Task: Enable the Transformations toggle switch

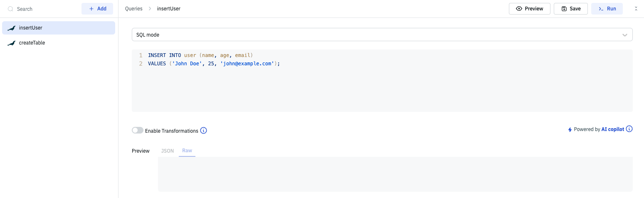Action: 138,131
